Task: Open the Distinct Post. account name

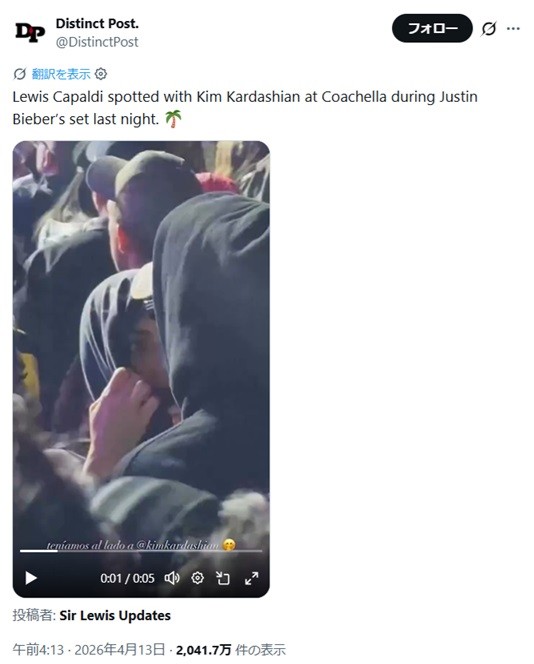Action: coord(97,24)
